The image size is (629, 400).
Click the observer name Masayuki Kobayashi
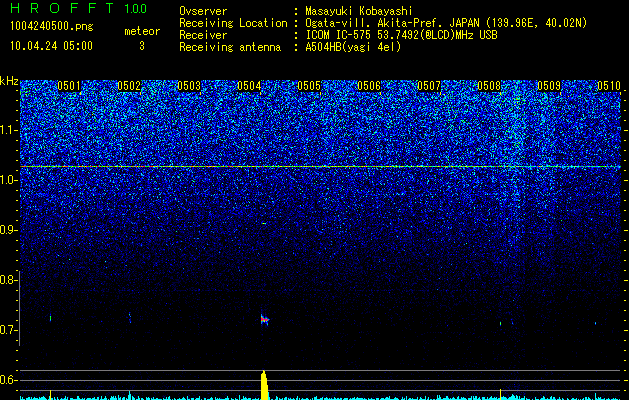coord(359,11)
